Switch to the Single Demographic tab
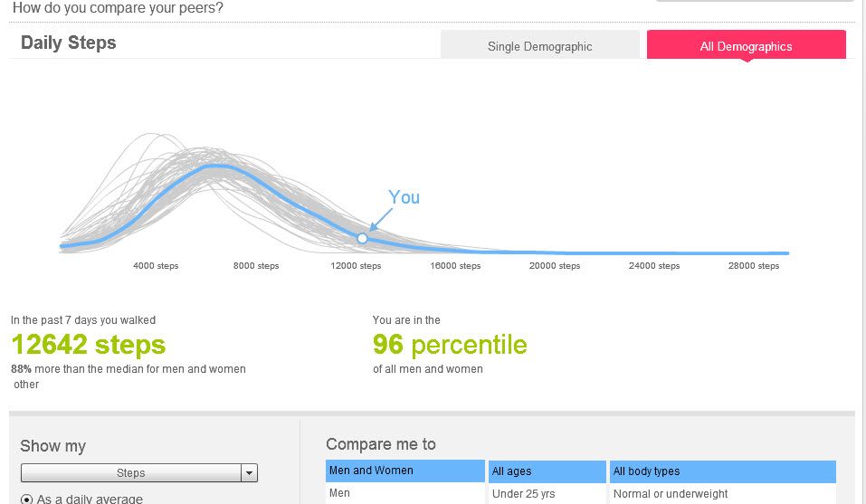Image resolution: width=866 pixels, height=504 pixels. click(x=539, y=46)
